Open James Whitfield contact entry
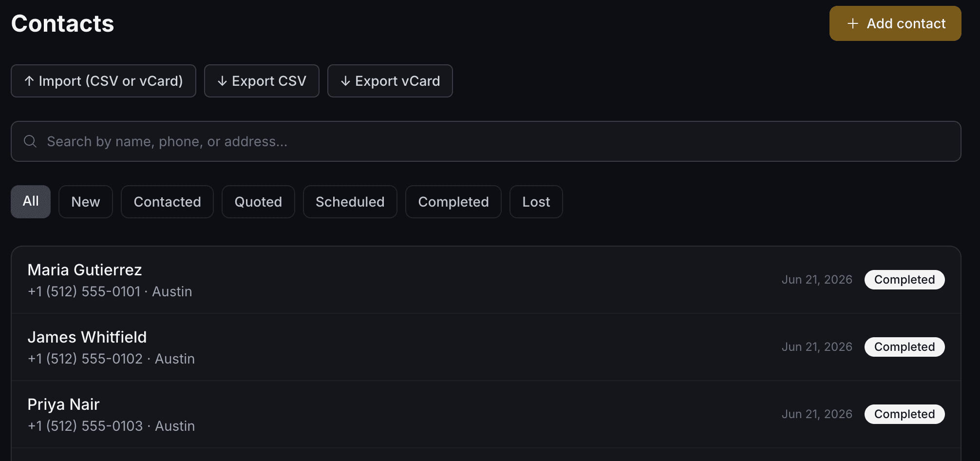This screenshot has height=461, width=980. tap(486, 347)
